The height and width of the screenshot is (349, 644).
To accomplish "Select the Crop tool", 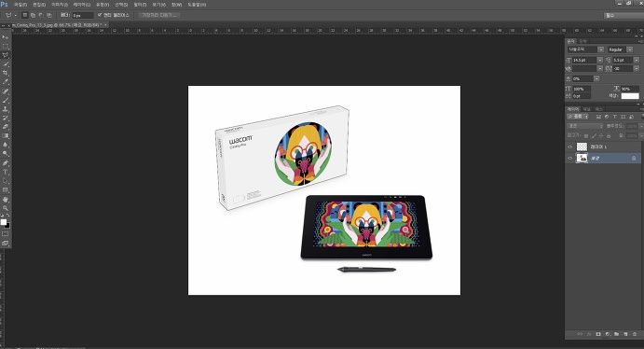I will click(6, 73).
